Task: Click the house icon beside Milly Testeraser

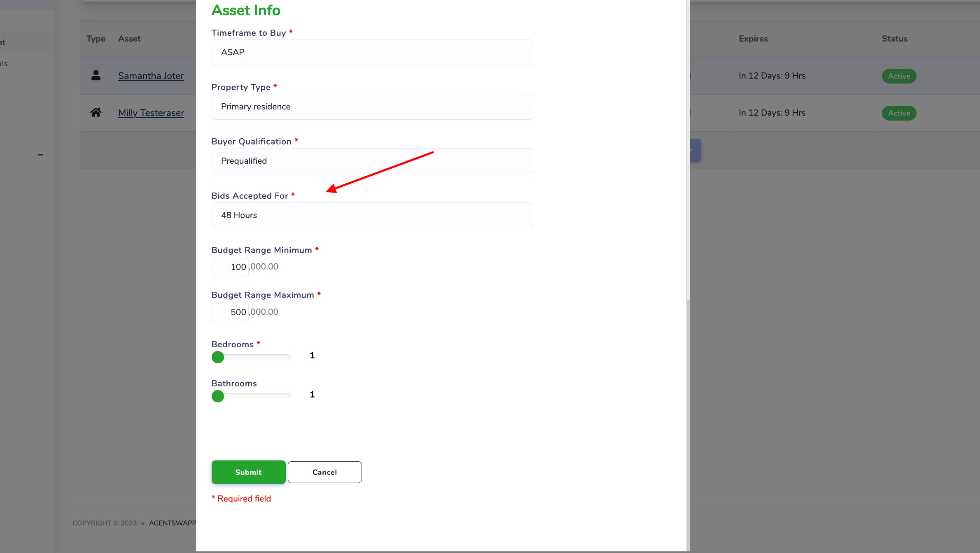Action: [96, 112]
